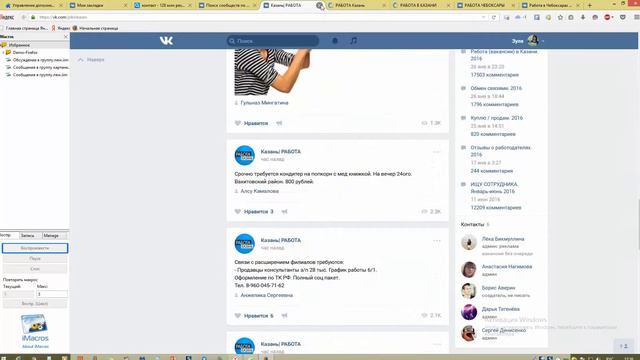The width and height of the screenshot is (640, 360).
Task: Open Анастасия Нагимова contact avatar
Action: [469, 269]
